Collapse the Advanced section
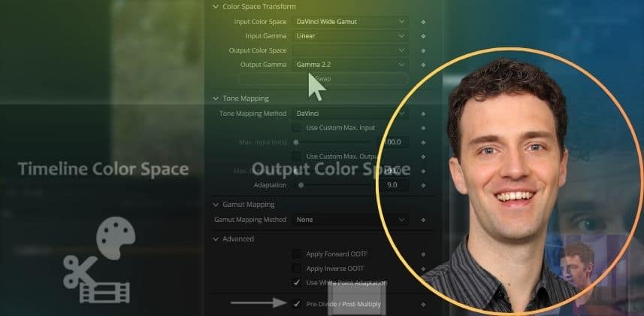 [216, 239]
